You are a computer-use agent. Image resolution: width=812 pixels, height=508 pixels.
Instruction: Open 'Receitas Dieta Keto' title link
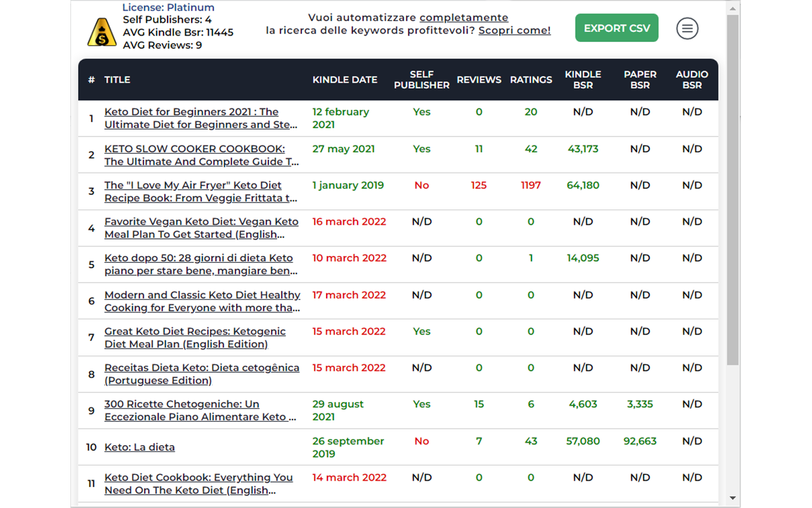[202, 374]
